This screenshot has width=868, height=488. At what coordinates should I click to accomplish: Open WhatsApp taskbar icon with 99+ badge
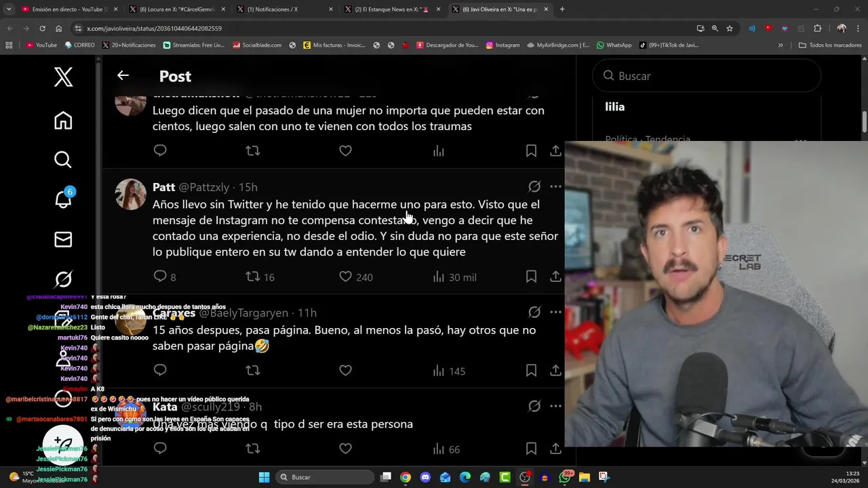pyautogui.click(x=565, y=477)
